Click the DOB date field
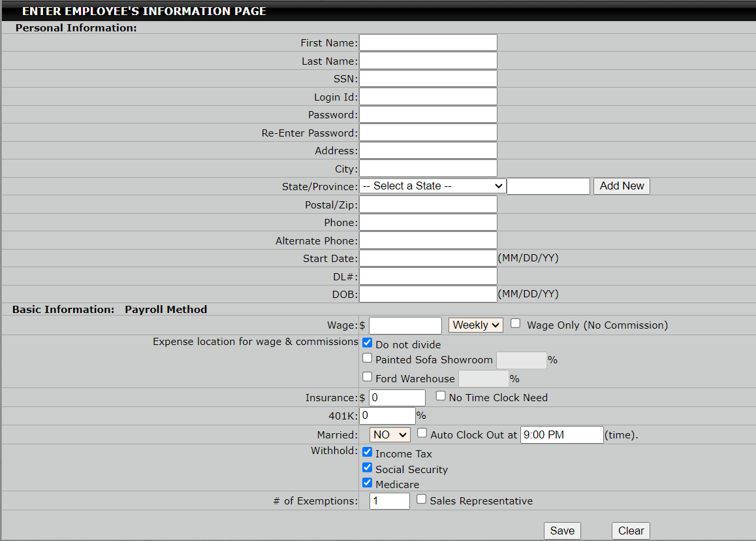The height and width of the screenshot is (541, 756). pos(428,294)
